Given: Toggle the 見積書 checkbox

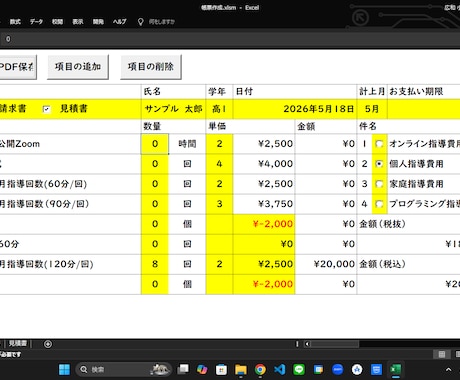Looking at the screenshot, I should (47, 109).
